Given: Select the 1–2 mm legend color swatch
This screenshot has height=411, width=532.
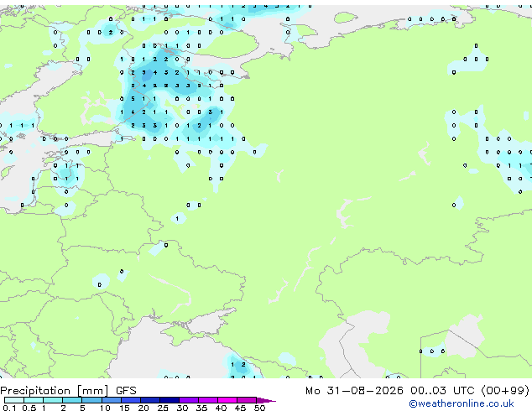Looking at the screenshot, I should click(x=53, y=400).
